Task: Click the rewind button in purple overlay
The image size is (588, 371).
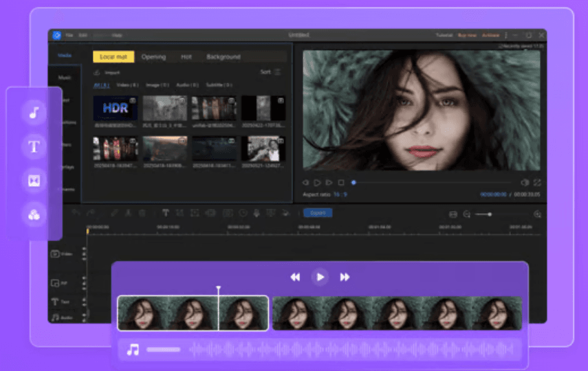Action: [x=295, y=277]
